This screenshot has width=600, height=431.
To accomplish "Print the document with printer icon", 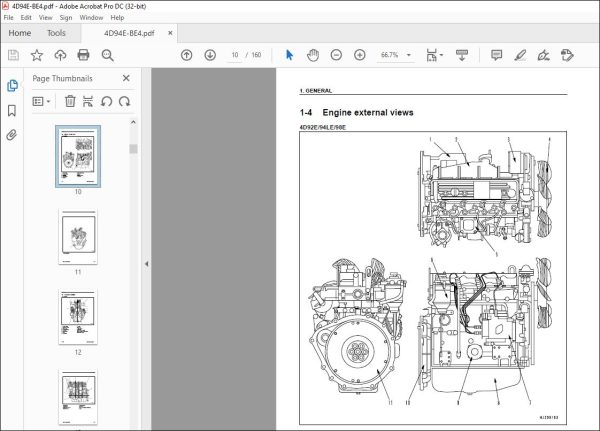I will [83, 55].
